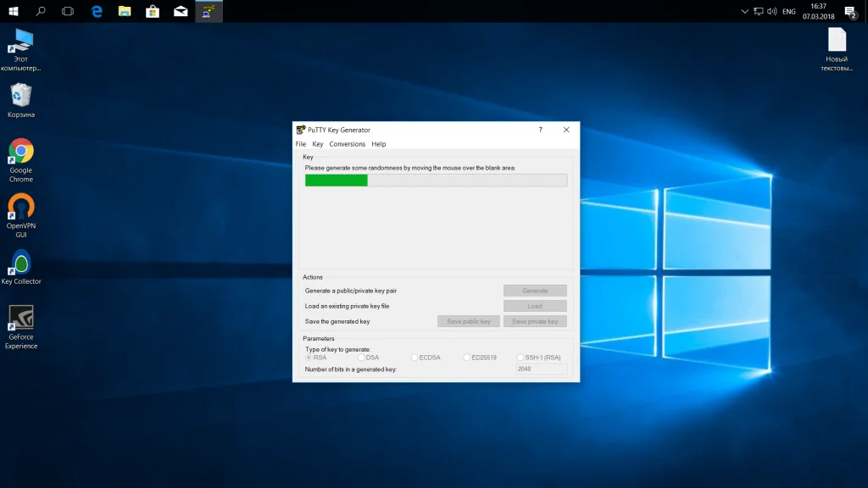The height and width of the screenshot is (488, 868).
Task: Open the File menu in PuTTYgen
Action: [x=300, y=144]
